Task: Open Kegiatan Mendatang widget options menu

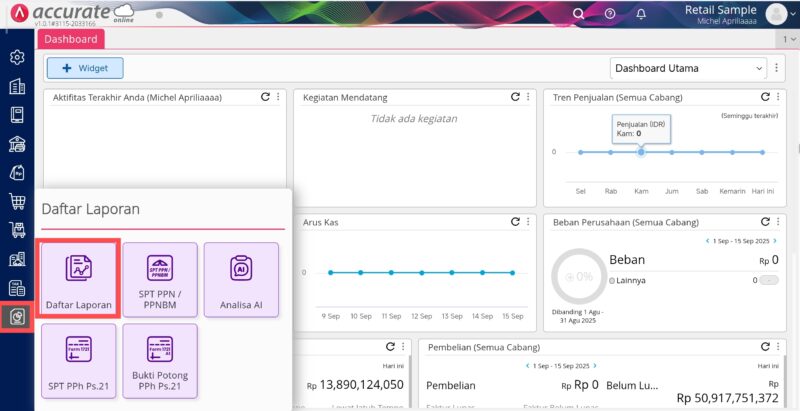Action: click(x=528, y=97)
